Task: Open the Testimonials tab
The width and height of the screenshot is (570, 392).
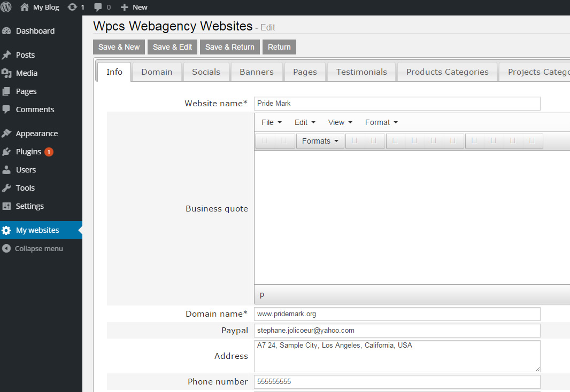Action: [x=361, y=71]
